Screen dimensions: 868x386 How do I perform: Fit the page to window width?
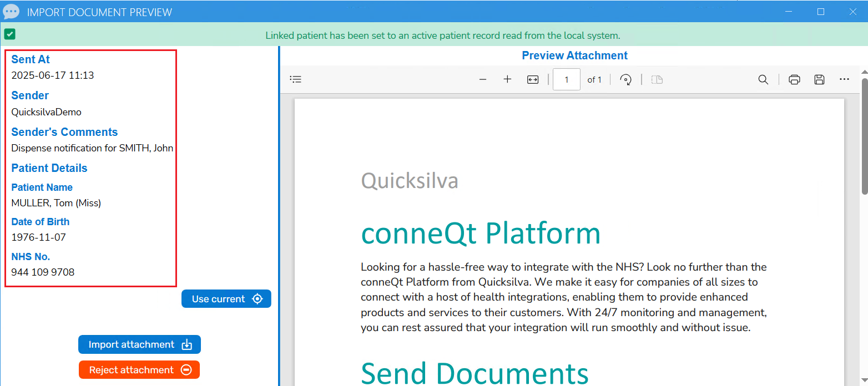[x=532, y=79]
